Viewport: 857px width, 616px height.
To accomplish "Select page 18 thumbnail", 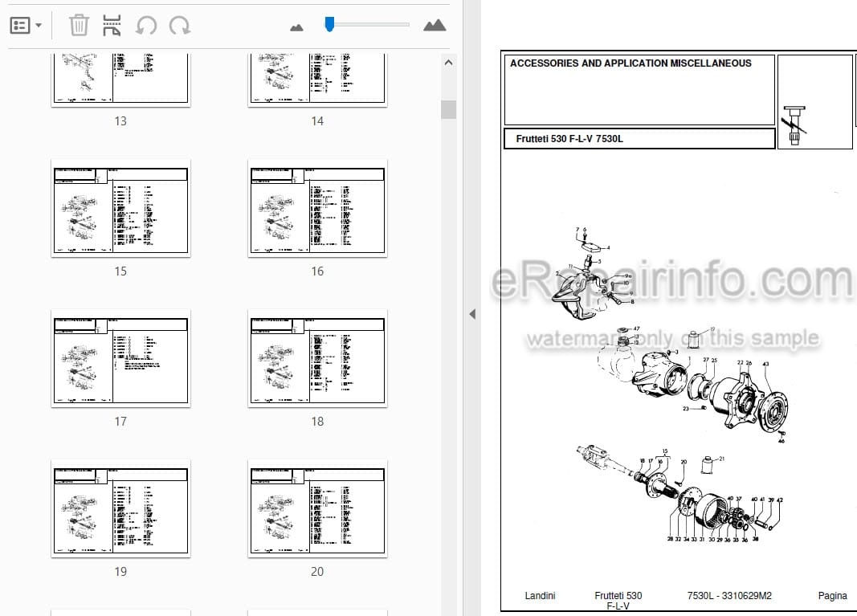I will click(x=317, y=358).
